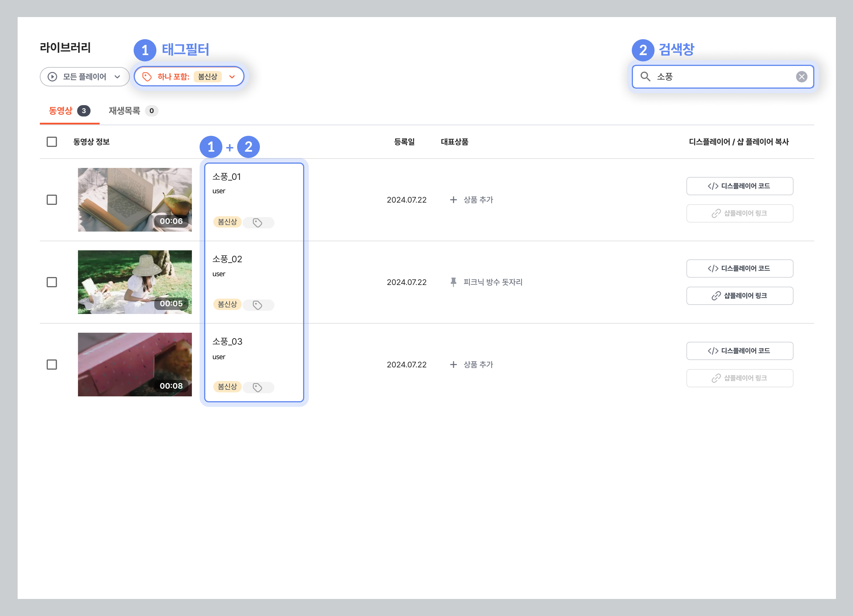Copy 샵플레이어 링크 for 소풍_02

tap(740, 296)
